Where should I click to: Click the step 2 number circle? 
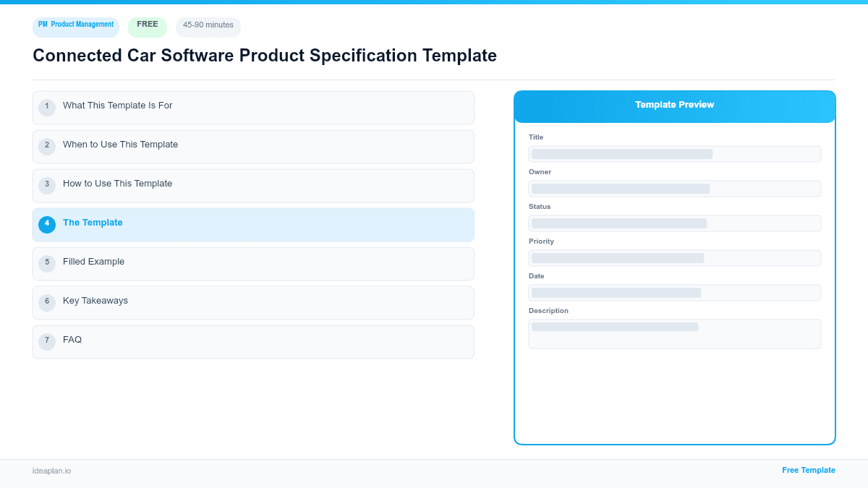47,145
